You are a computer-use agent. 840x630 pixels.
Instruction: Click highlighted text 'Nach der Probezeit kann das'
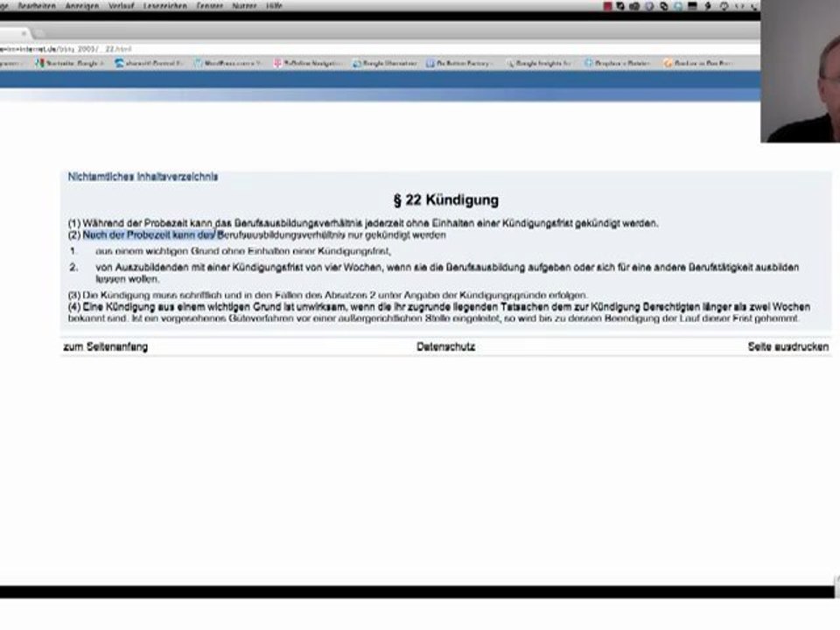pos(150,235)
